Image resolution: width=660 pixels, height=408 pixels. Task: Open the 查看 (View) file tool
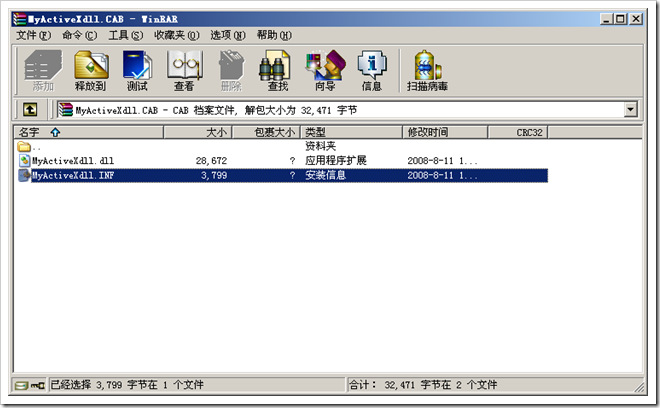184,70
